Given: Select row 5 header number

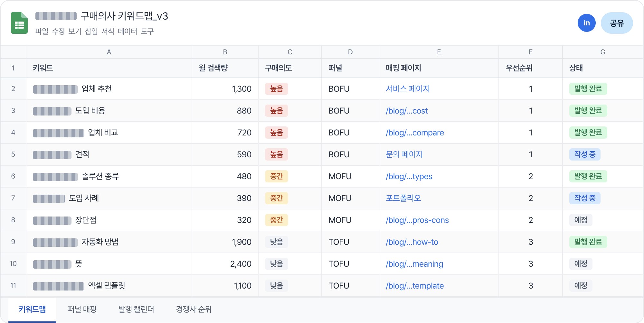Looking at the screenshot, I should [13, 154].
